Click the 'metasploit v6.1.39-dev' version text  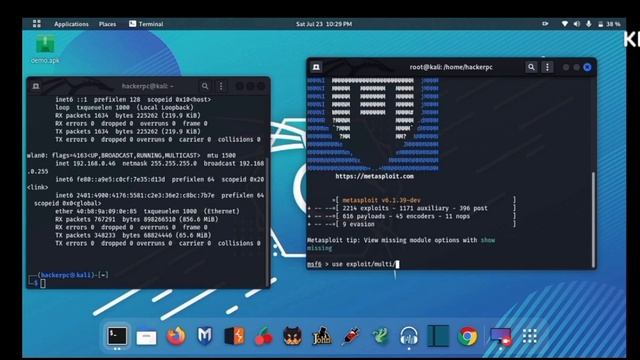(381, 200)
